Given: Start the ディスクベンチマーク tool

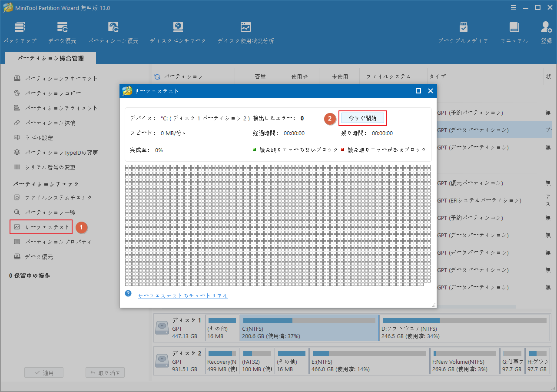Looking at the screenshot, I should point(178,33).
